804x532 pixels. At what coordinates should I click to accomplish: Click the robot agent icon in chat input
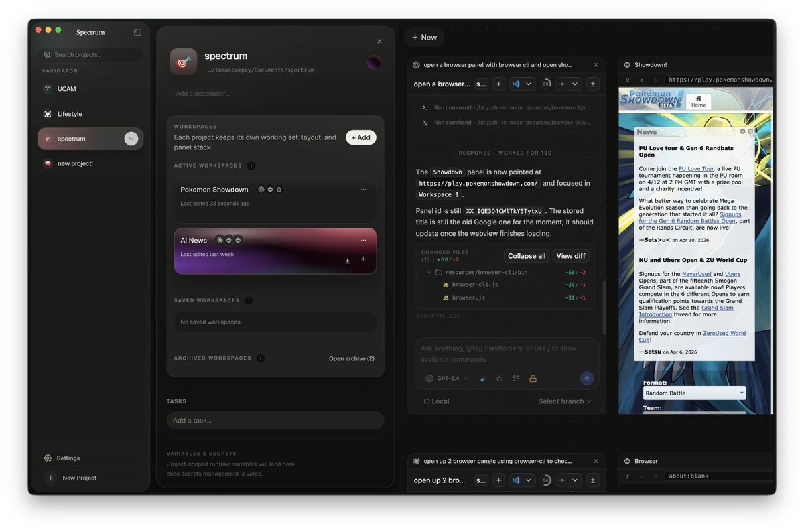(x=500, y=379)
